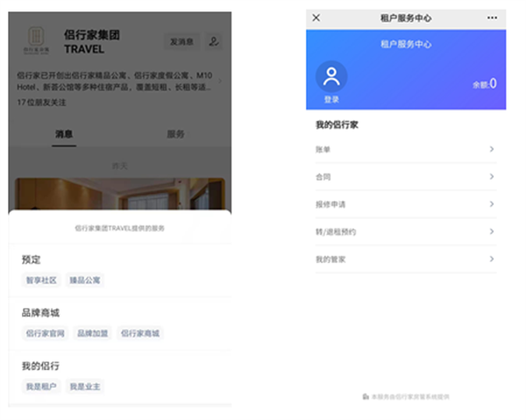Select the 智享社区 service tag
The height and width of the screenshot is (420, 526).
tap(41, 281)
